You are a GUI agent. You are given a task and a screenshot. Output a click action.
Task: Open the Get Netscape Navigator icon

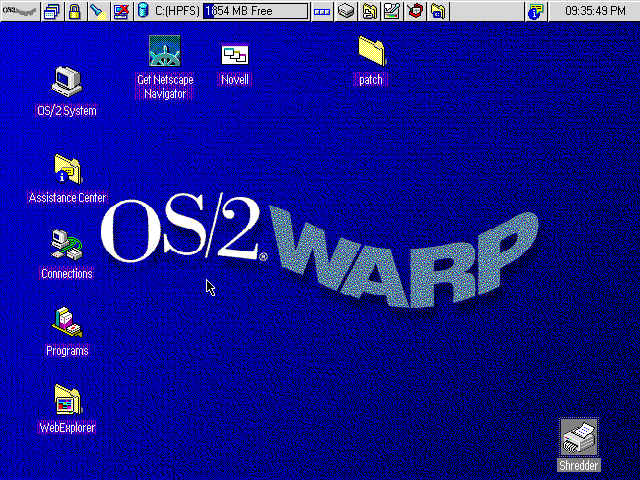(165, 51)
